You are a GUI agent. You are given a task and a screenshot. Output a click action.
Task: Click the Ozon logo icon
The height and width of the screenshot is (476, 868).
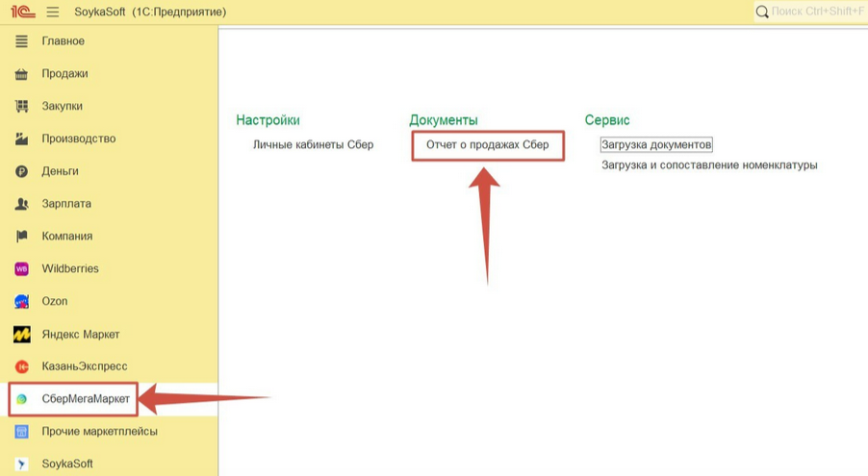point(22,302)
